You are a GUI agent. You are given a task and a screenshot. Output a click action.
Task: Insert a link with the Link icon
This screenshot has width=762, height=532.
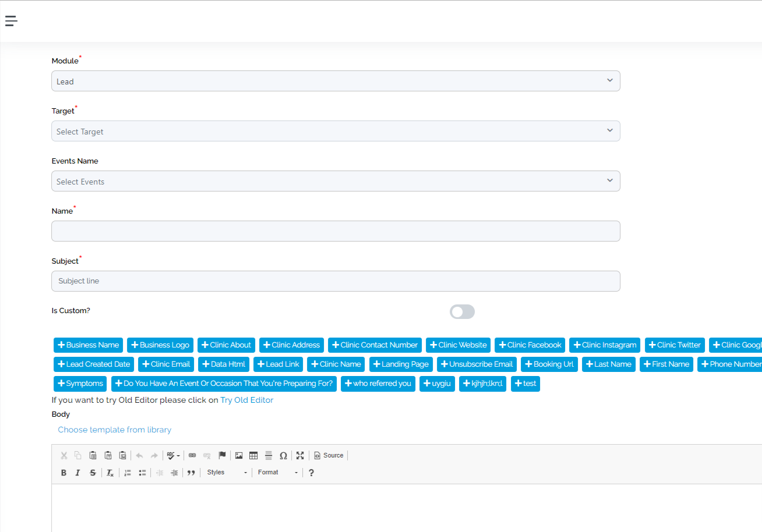click(192, 455)
